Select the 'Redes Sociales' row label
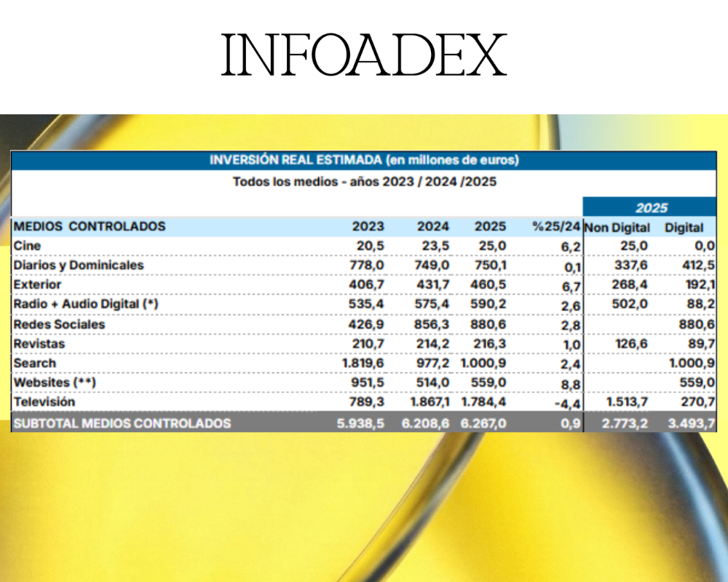This screenshot has height=582, width=728. click(x=59, y=324)
